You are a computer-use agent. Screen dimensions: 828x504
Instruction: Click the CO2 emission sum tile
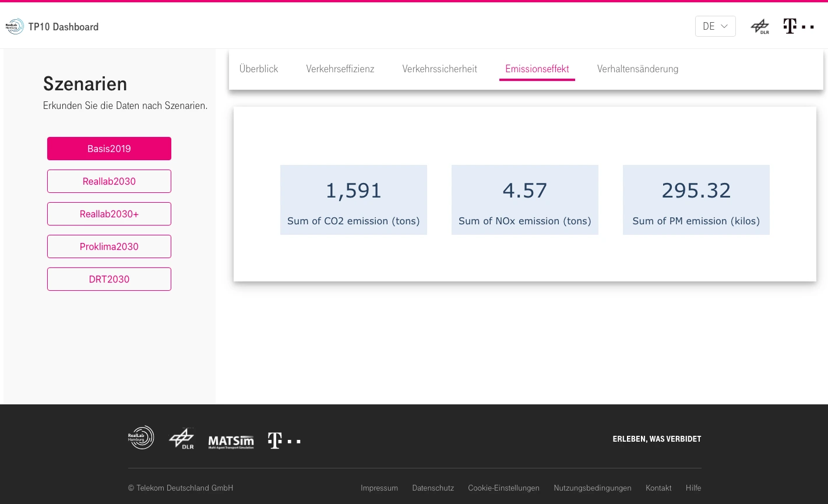[354, 200]
